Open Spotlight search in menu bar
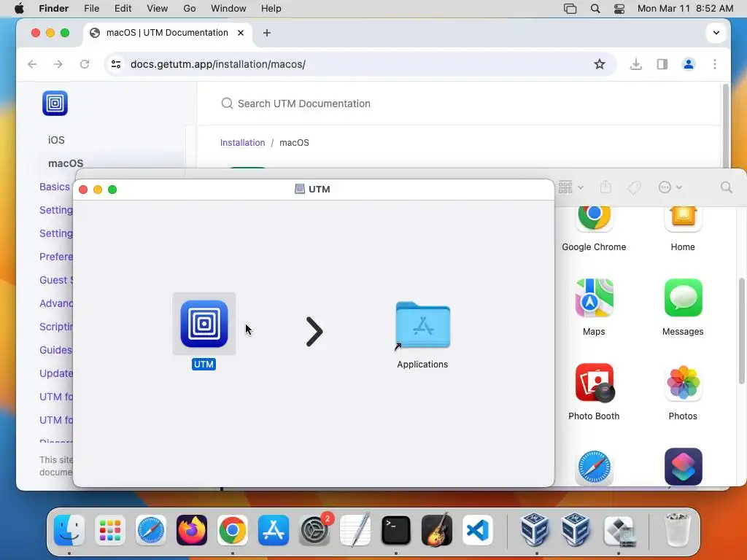 coord(595,9)
